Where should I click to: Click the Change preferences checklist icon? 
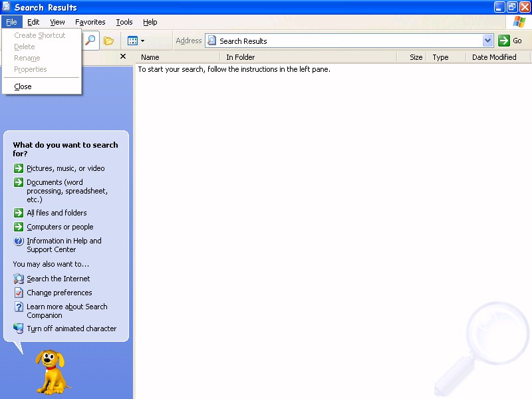(19, 293)
